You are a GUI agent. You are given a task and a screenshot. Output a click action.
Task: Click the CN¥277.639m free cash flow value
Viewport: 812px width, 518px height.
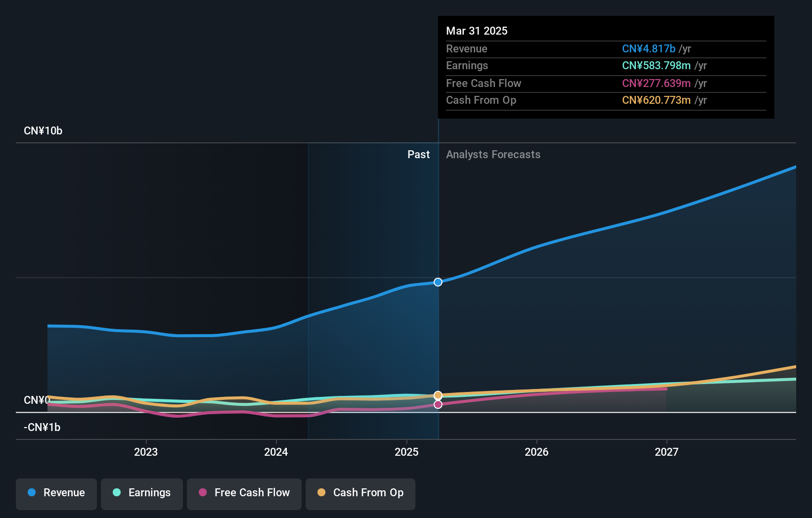tap(656, 83)
